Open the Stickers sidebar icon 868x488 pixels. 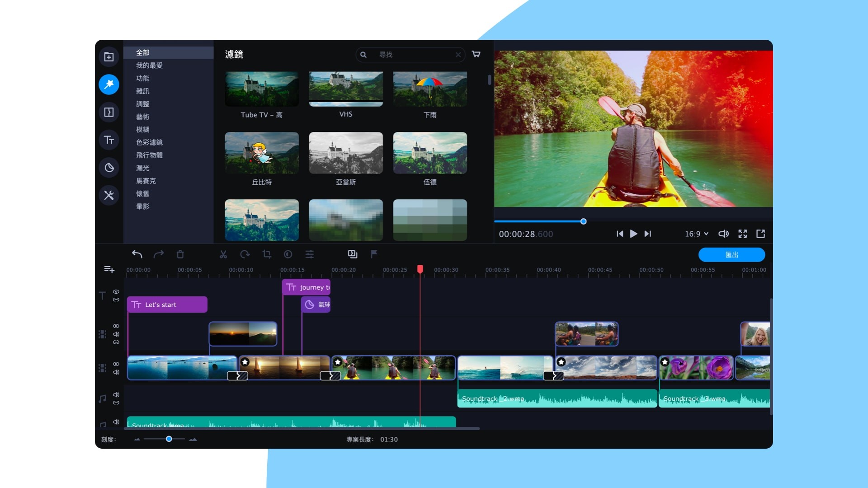point(109,168)
